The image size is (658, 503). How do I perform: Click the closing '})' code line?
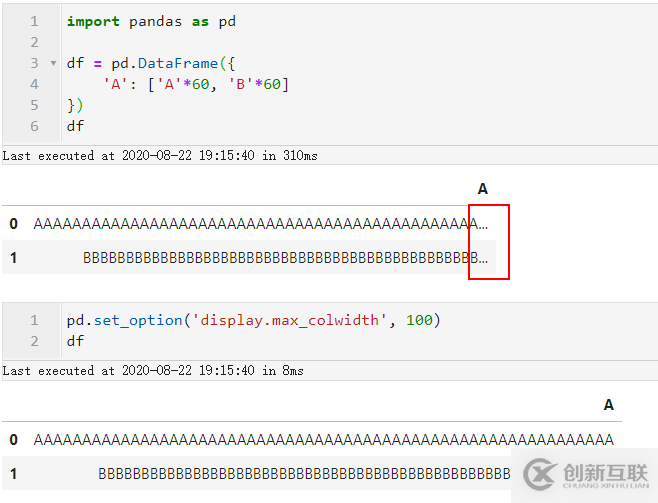[75, 105]
